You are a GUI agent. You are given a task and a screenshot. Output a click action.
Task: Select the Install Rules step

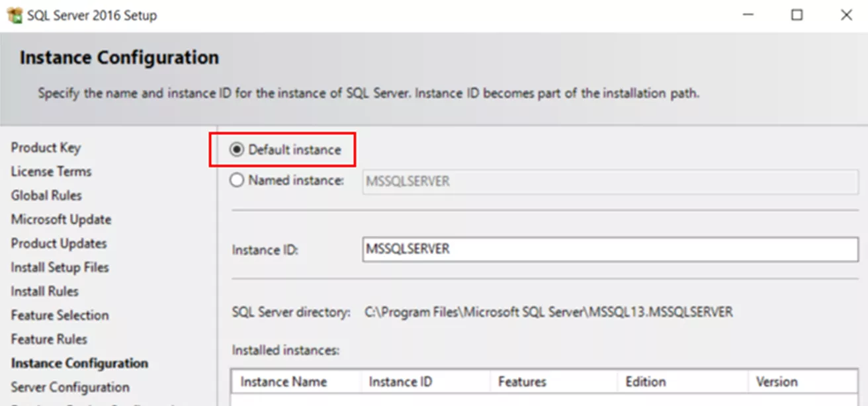(x=44, y=291)
